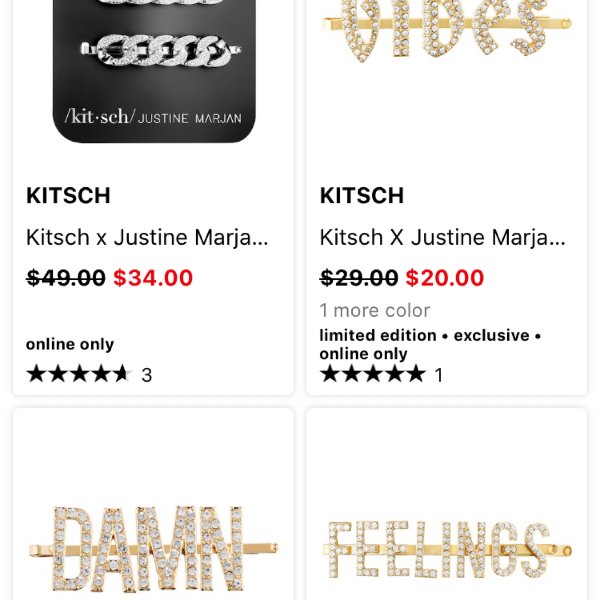Open the silver chain hair clips product image
The height and width of the screenshot is (600, 600).
click(x=154, y=71)
